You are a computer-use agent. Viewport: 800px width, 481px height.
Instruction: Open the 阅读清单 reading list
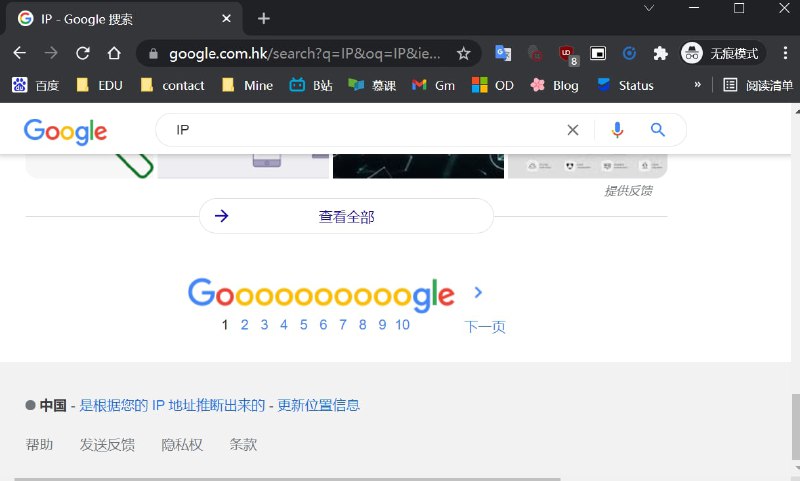click(x=758, y=85)
